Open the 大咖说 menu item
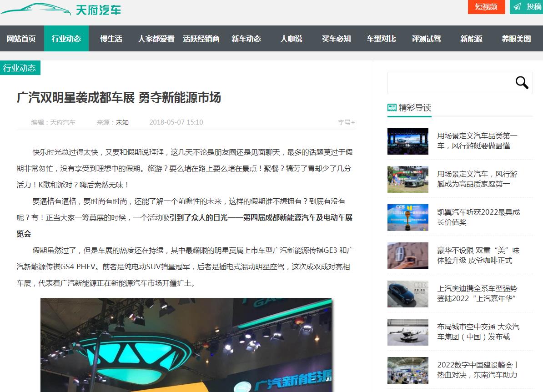This screenshot has width=543, height=392. [x=291, y=39]
